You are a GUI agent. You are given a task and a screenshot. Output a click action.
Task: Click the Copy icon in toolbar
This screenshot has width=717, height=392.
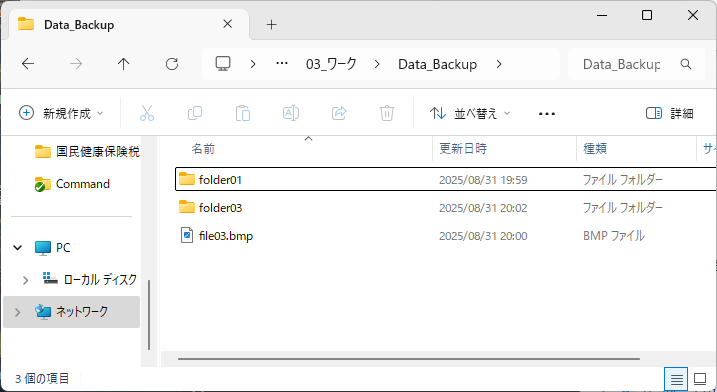point(195,113)
